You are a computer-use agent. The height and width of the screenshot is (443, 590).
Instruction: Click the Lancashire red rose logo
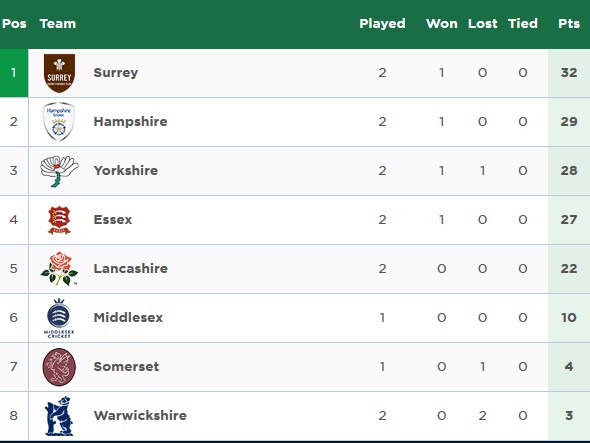[x=59, y=269]
